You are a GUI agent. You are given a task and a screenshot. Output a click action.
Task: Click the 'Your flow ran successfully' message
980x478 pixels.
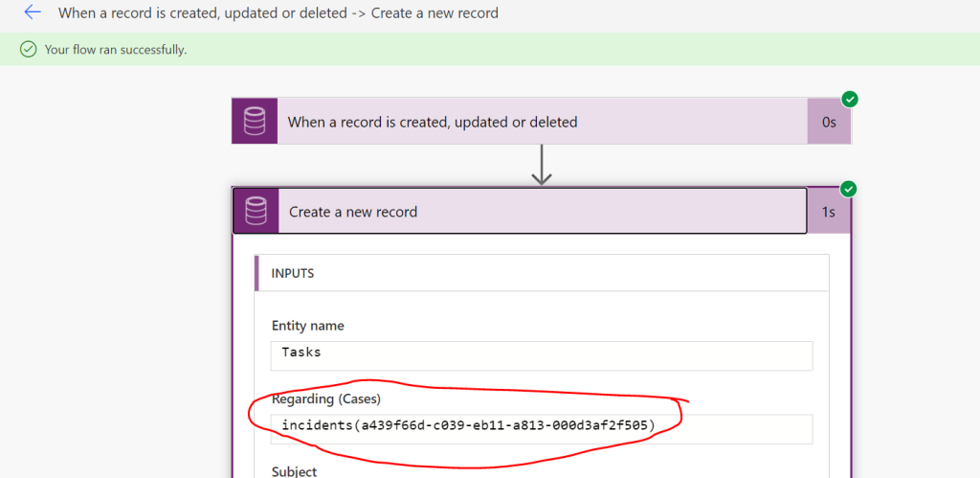[116, 49]
